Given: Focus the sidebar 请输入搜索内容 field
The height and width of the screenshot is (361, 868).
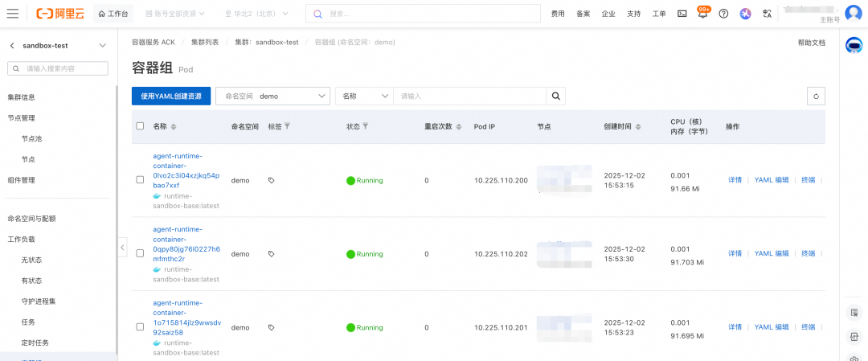Looking at the screenshot, I should [x=58, y=68].
